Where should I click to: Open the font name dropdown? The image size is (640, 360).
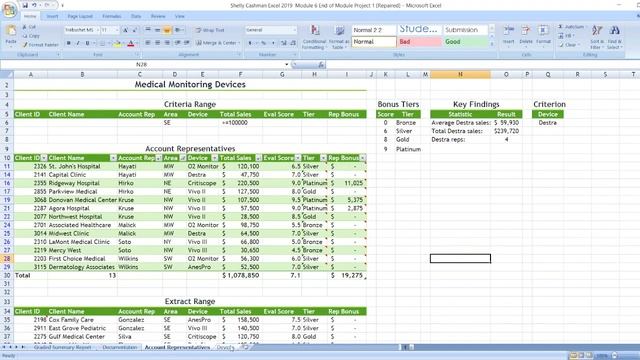[98, 30]
